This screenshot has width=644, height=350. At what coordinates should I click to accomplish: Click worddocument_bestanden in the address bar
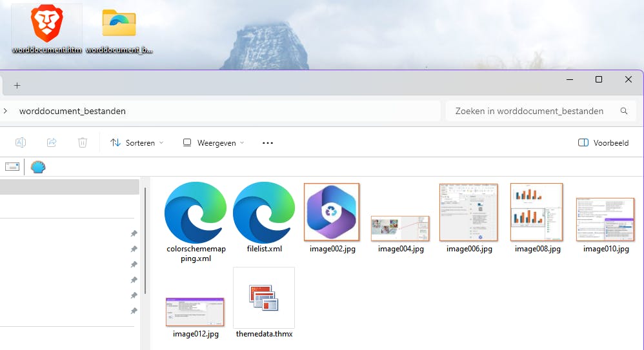click(x=72, y=112)
